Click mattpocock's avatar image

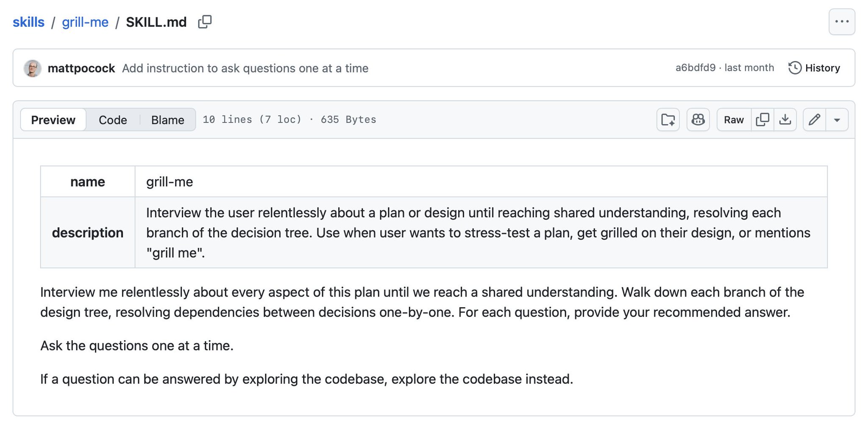click(x=33, y=68)
